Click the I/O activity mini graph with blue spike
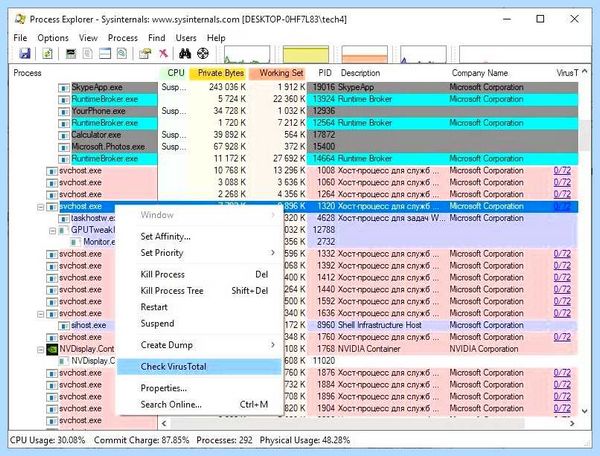This screenshot has height=456, width=600. point(423,54)
